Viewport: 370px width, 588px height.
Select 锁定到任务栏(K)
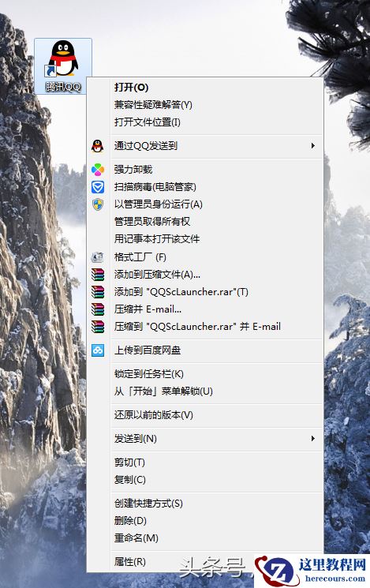click(x=205, y=374)
